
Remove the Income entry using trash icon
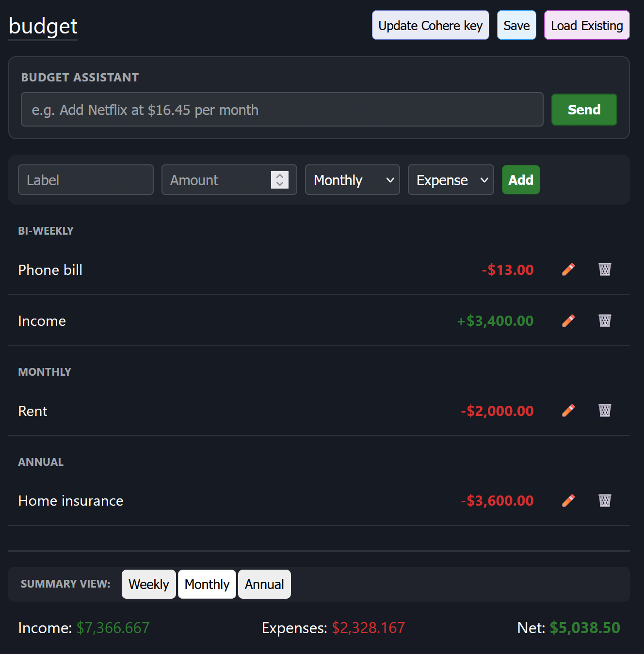[x=605, y=321]
